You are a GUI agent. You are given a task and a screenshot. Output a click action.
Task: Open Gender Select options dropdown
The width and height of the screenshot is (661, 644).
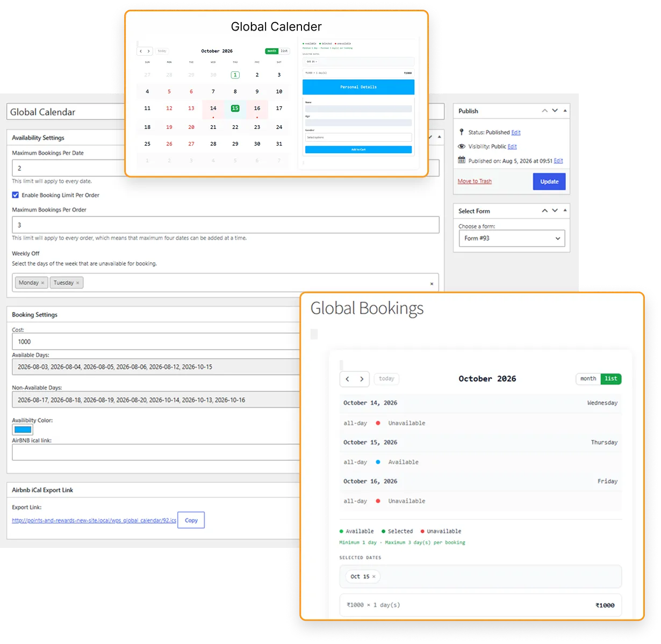pyautogui.click(x=358, y=138)
